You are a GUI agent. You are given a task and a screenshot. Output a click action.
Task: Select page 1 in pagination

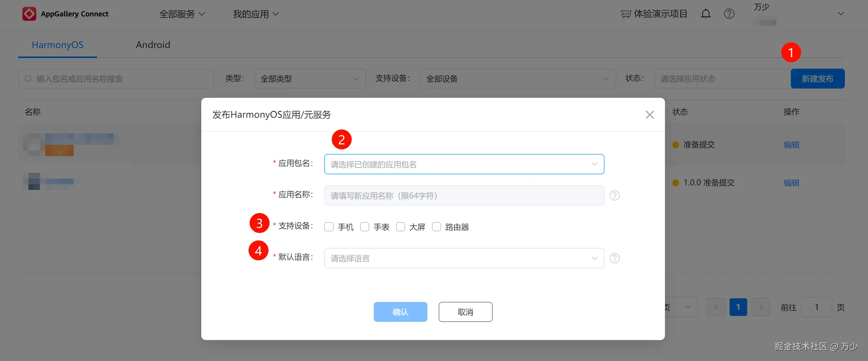coord(738,307)
